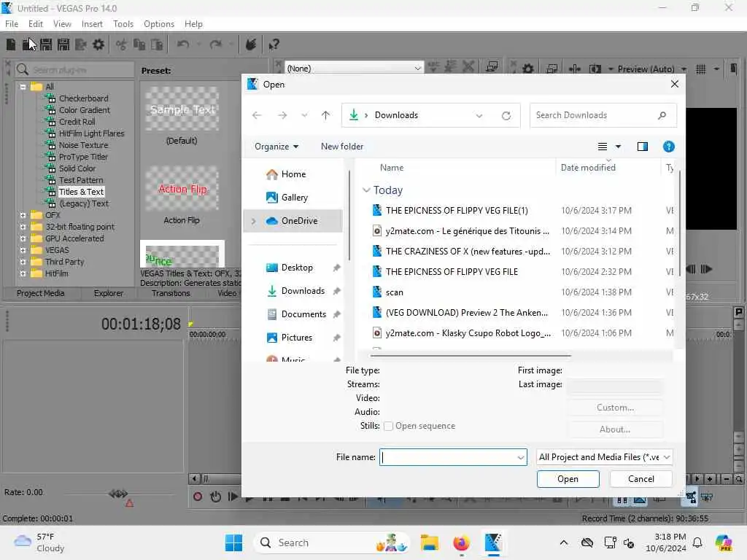The height and width of the screenshot is (560, 747).
Task: Click the Cancel button in dialog
Action: point(640,479)
